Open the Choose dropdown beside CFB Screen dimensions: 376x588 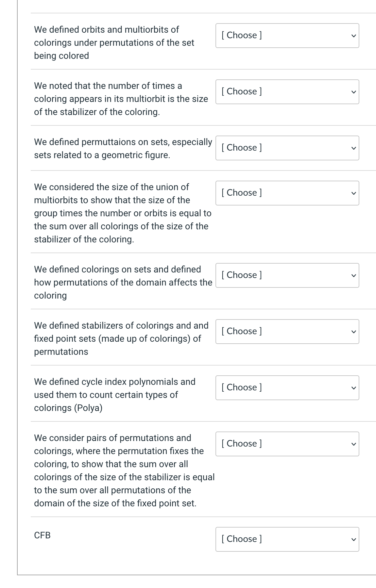[x=287, y=539]
